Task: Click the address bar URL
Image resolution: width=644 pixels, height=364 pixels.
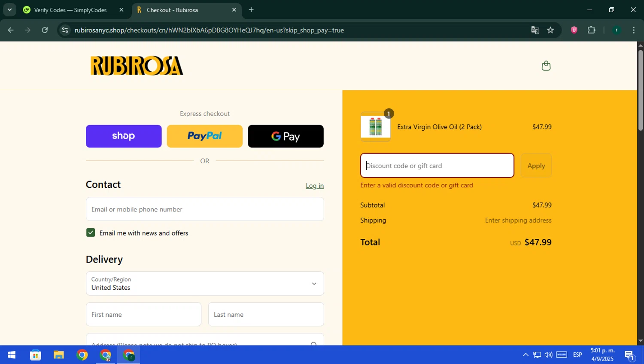Action: pyautogui.click(x=209, y=30)
